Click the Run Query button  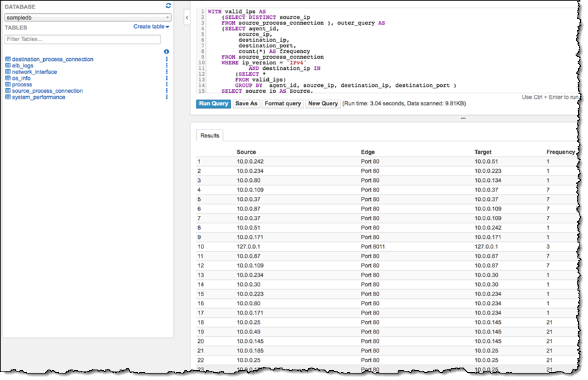tap(213, 103)
